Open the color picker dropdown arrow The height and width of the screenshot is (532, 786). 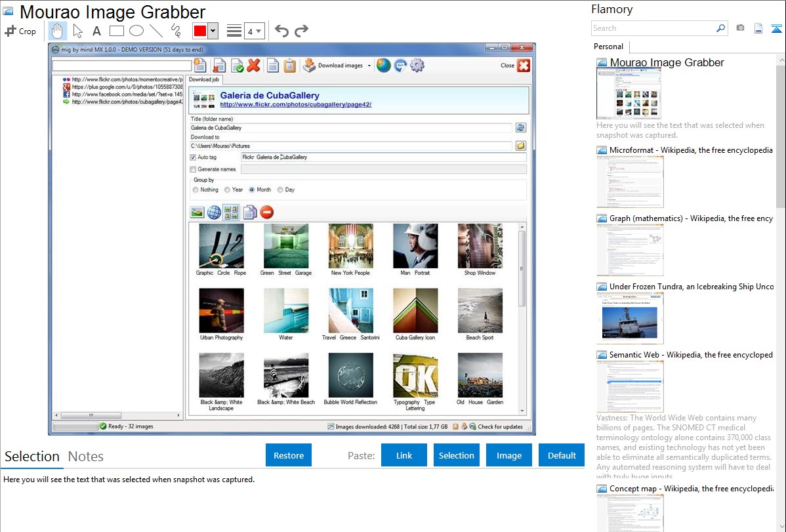(213, 31)
